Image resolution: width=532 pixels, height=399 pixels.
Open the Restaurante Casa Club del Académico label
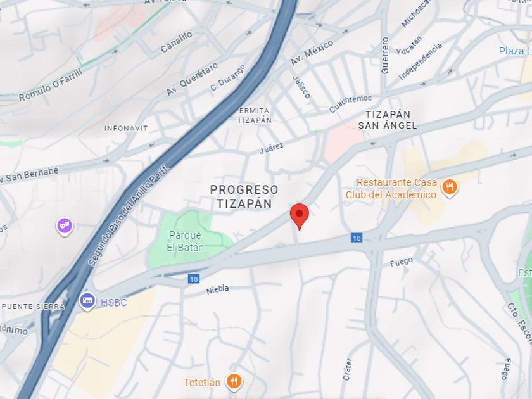391,188
